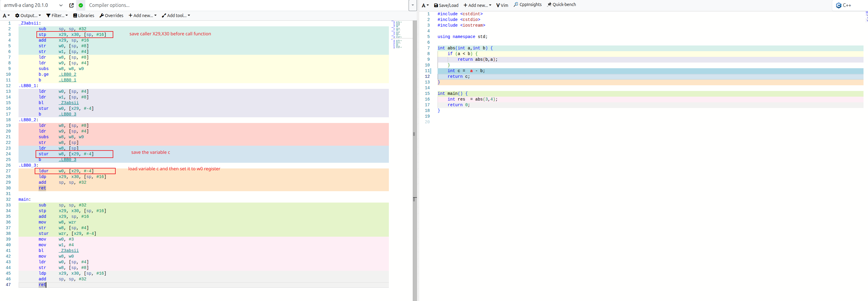Viewport: 868px width, 301px height.
Task: Open compiler Overrides settings
Action: [x=111, y=16]
